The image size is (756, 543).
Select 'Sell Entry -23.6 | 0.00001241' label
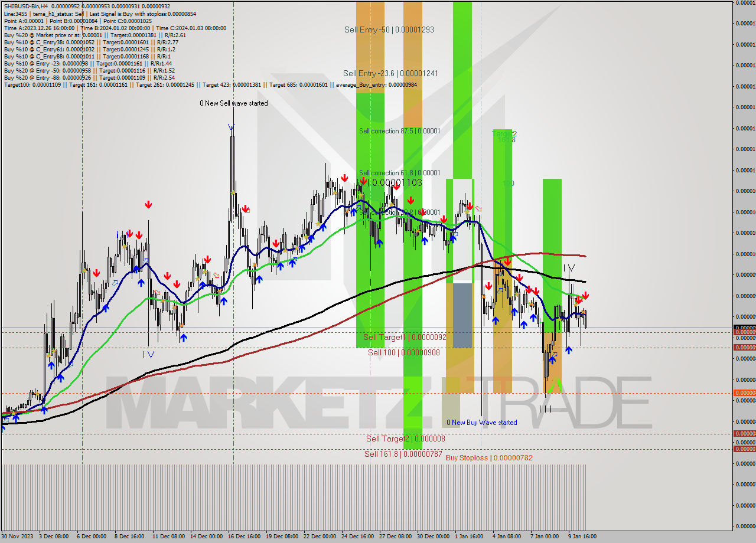(x=390, y=73)
